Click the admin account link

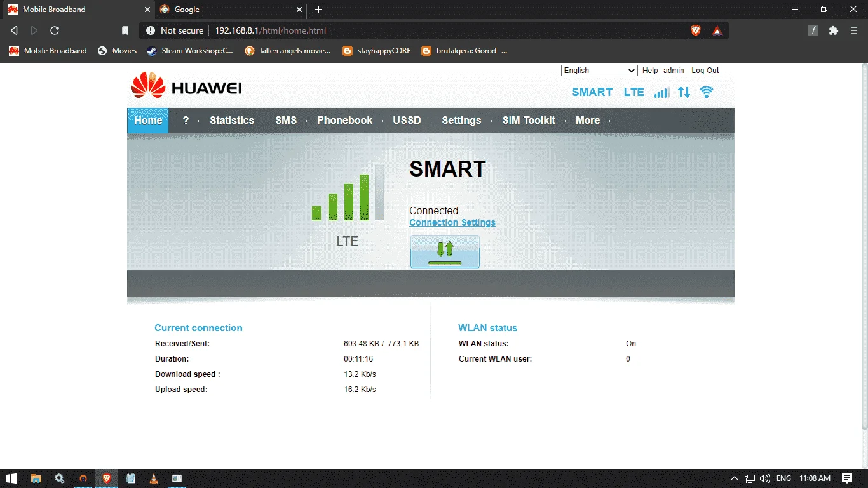[x=674, y=71]
